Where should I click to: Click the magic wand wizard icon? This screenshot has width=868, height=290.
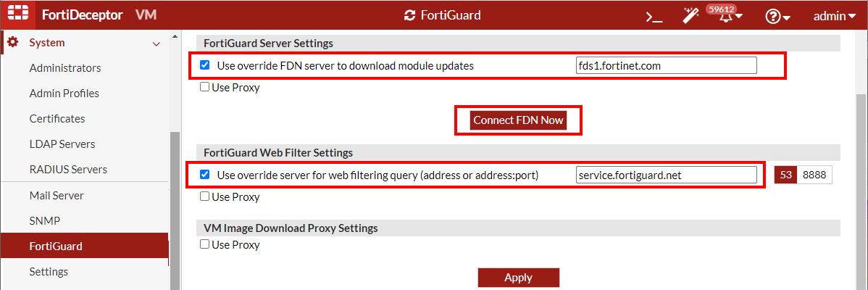(690, 16)
